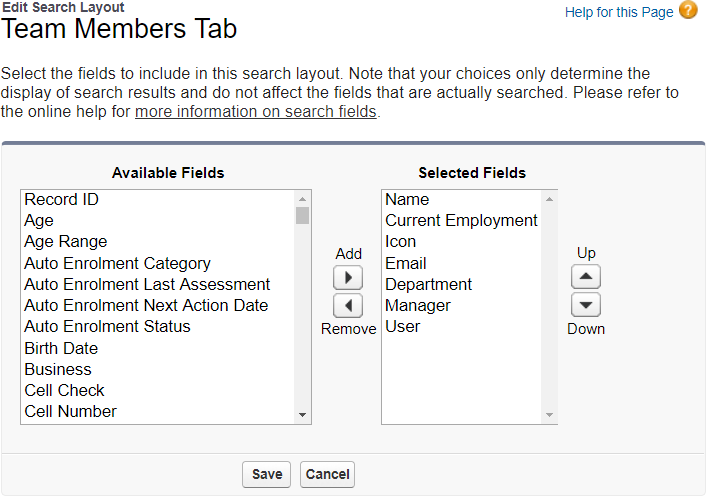Select Manager in Selected Fields list
The height and width of the screenshot is (496, 706).
coord(417,306)
